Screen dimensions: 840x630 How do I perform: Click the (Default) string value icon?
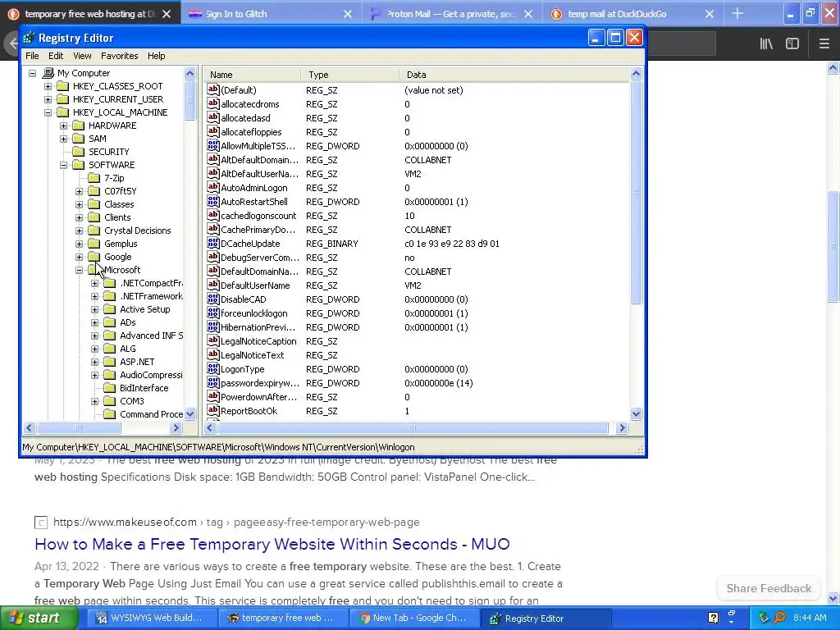[213, 89]
